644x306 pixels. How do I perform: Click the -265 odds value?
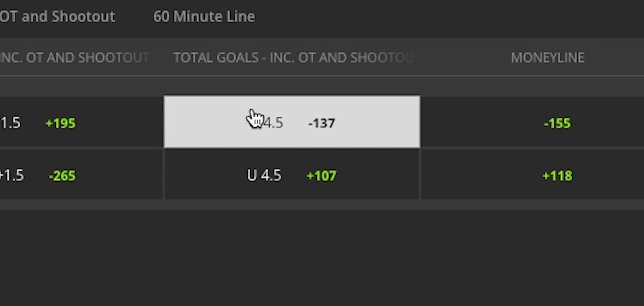pos(62,175)
